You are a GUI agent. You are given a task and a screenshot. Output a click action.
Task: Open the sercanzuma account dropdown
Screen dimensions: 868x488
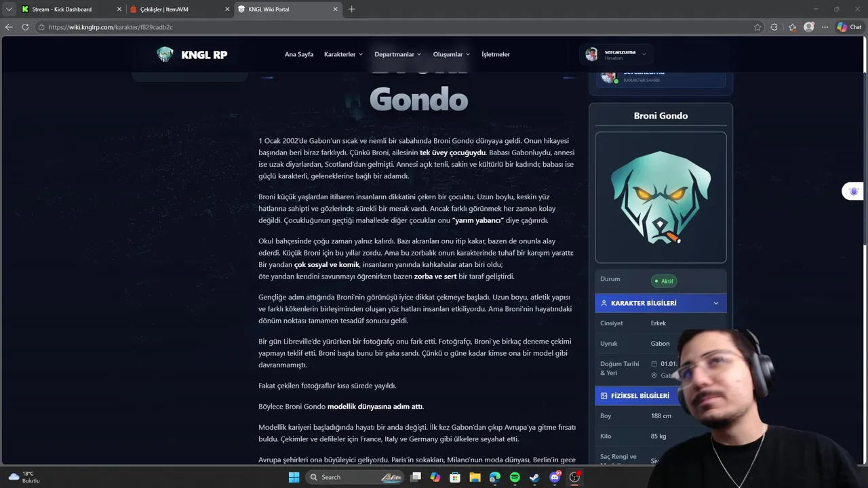[x=616, y=54]
